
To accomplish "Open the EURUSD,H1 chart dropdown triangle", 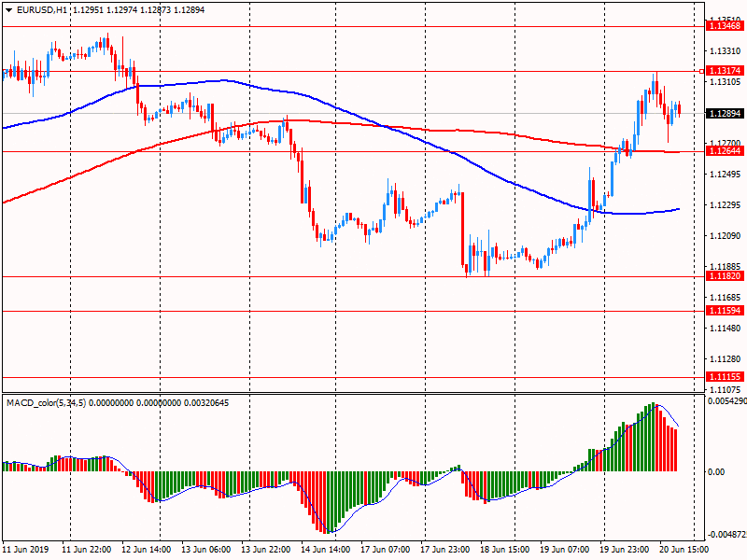I will tap(9, 10).
